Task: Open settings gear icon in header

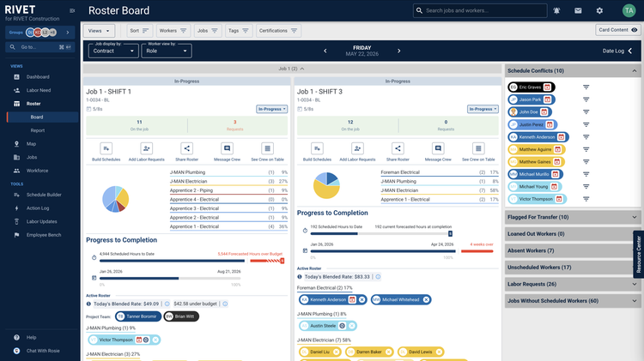Action: pyautogui.click(x=599, y=10)
